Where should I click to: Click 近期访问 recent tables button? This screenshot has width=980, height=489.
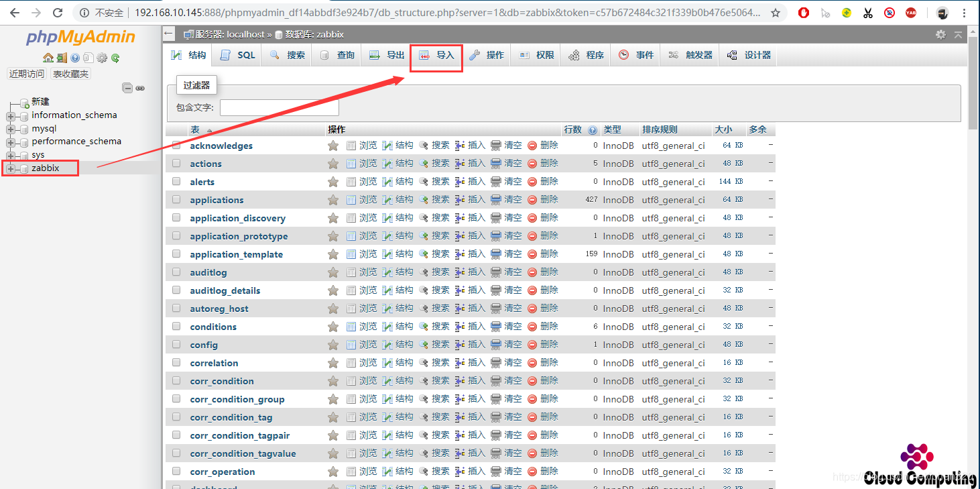click(x=27, y=74)
